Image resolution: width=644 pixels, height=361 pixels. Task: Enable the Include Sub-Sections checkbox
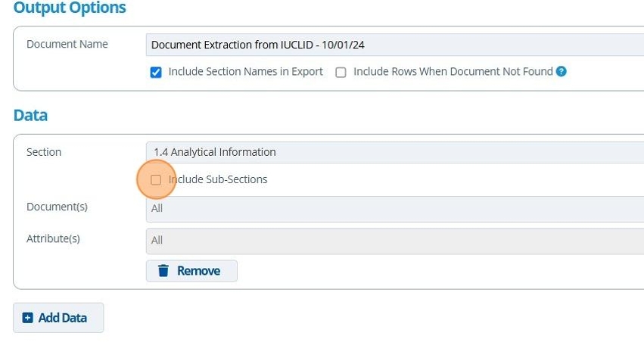156,180
